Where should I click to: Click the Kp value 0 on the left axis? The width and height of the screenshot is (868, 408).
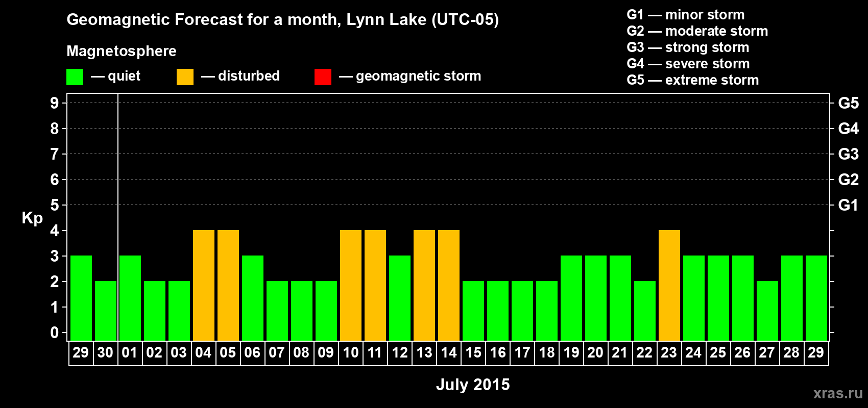(x=55, y=333)
